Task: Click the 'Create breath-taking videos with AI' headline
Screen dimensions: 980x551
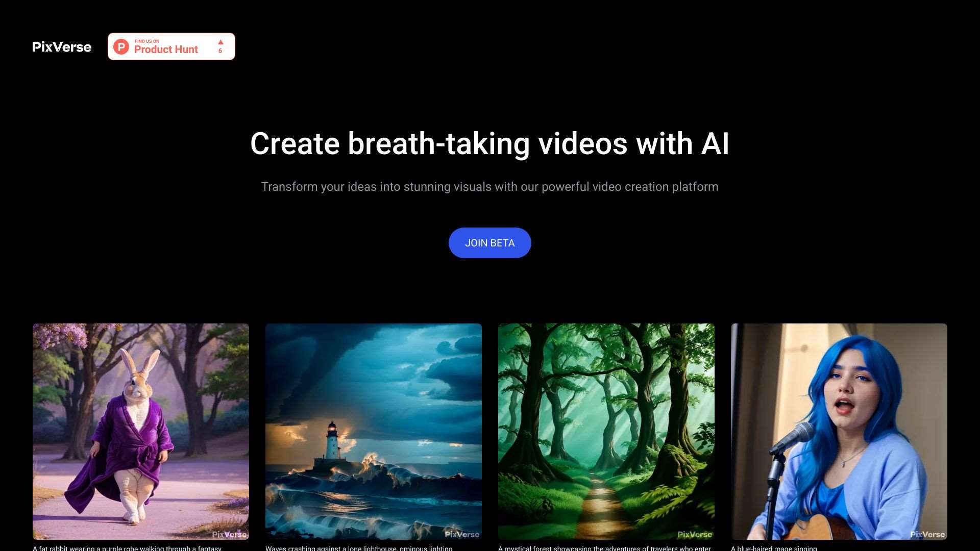Action: pyautogui.click(x=489, y=143)
